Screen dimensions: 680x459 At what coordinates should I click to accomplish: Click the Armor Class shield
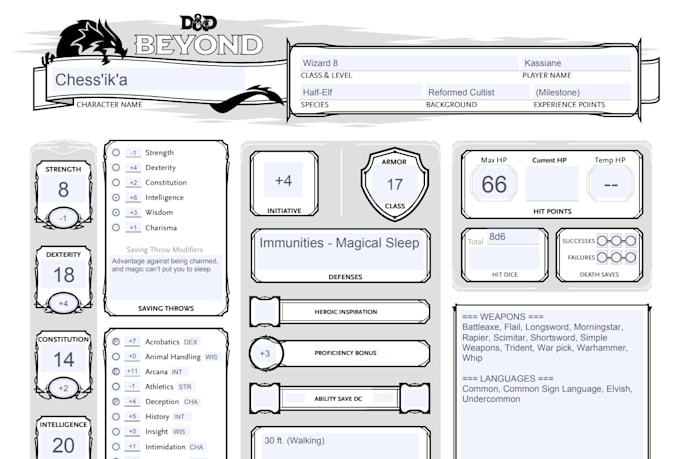click(x=395, y=184)
